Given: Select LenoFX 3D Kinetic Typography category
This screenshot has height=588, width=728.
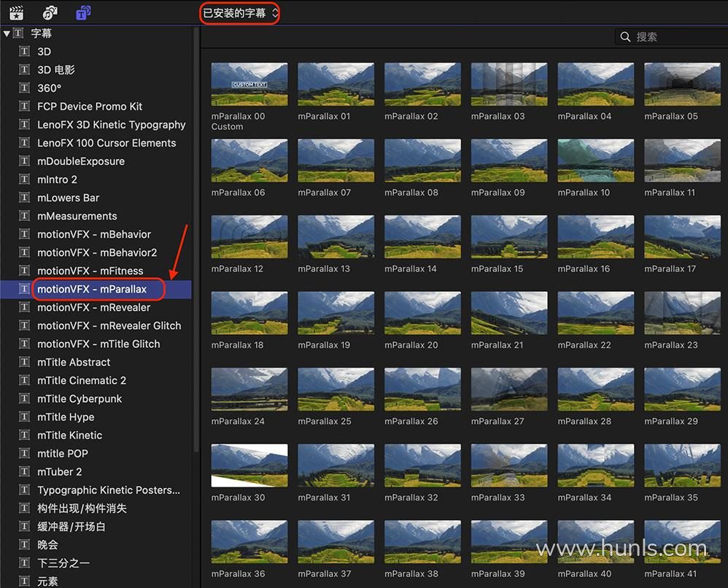Looking at the screenshot, I should click(x=112, y=125).
